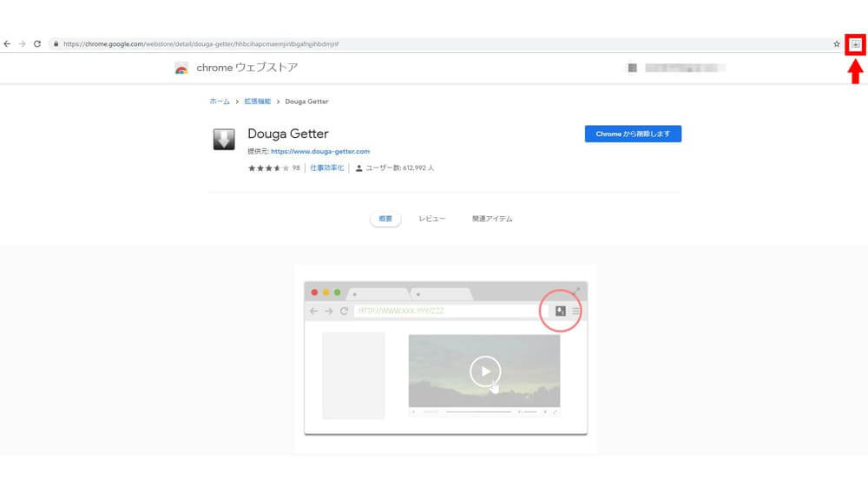Open the 拡張機能 breadcrumb link
The image size is (868, 492).
point(258,102)
